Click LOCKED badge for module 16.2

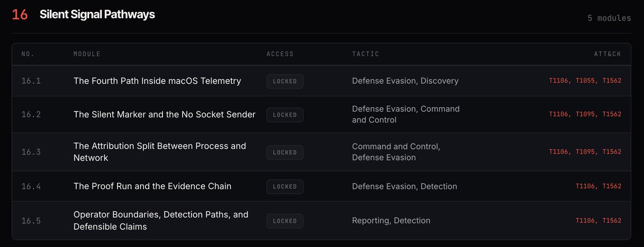(285, 115)
